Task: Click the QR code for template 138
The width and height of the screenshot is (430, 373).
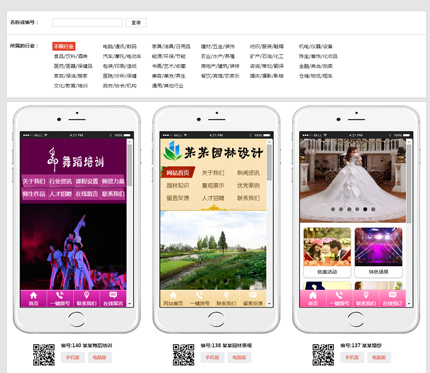Action: (183, 355)
